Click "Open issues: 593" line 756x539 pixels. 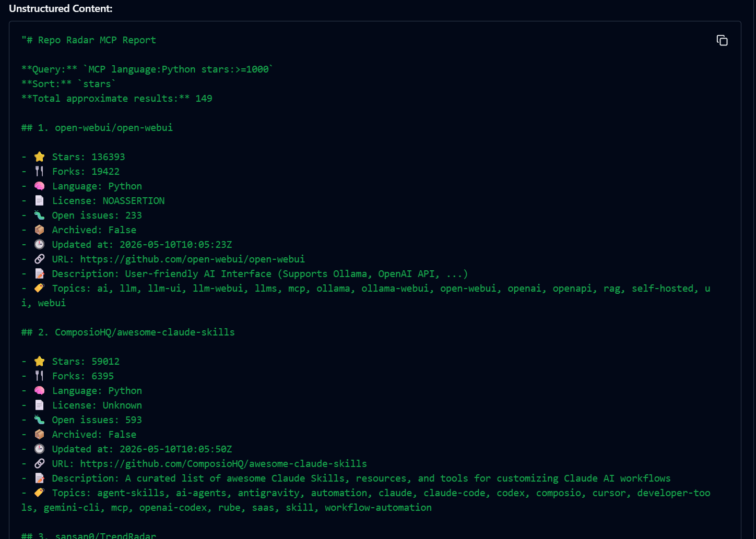pos(81,420)
